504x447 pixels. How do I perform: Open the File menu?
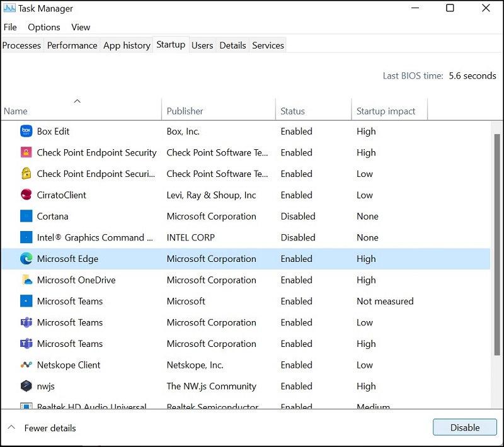(10, 27)
